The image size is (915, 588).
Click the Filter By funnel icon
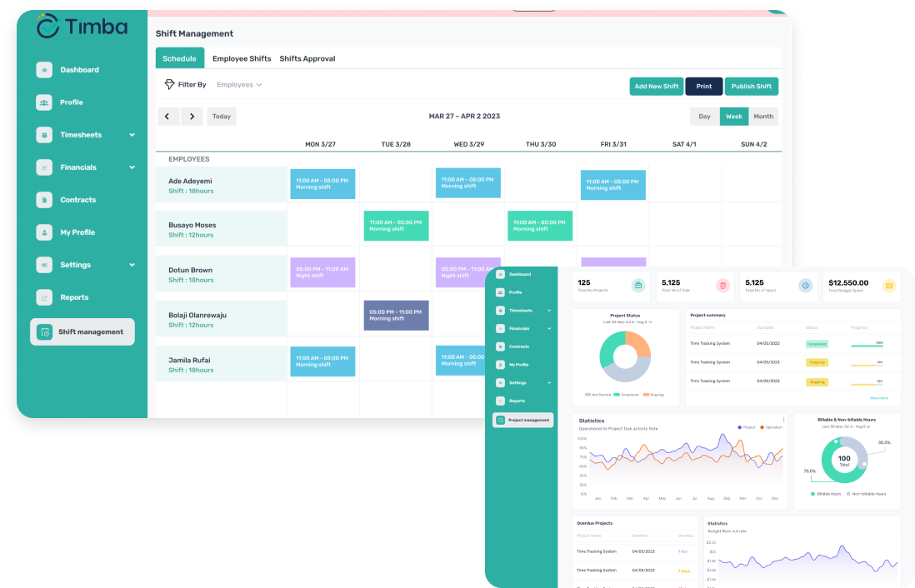pyautogui.click(x=169, y=85)
